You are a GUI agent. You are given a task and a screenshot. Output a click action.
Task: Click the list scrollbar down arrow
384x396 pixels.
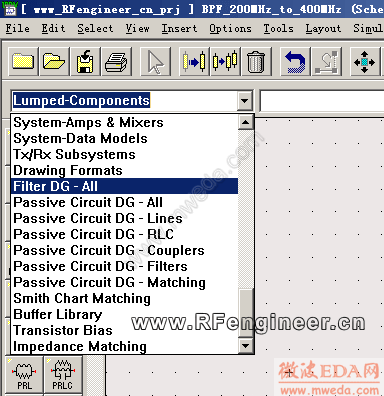click(x=245, y=346)
